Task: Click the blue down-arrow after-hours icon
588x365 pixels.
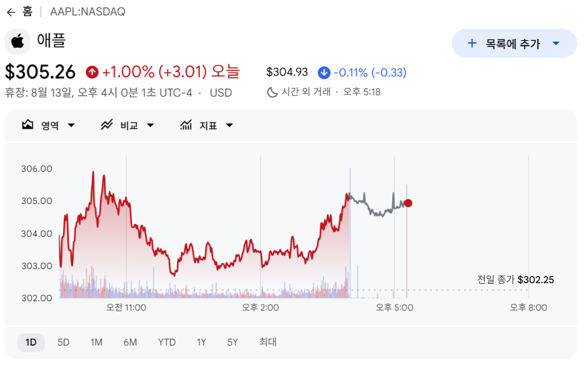Action: point(324,72)
